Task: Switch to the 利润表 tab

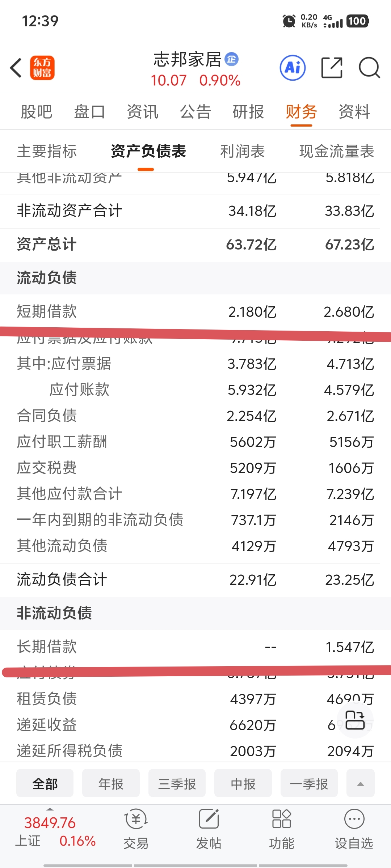Action: tap(243, 151)
